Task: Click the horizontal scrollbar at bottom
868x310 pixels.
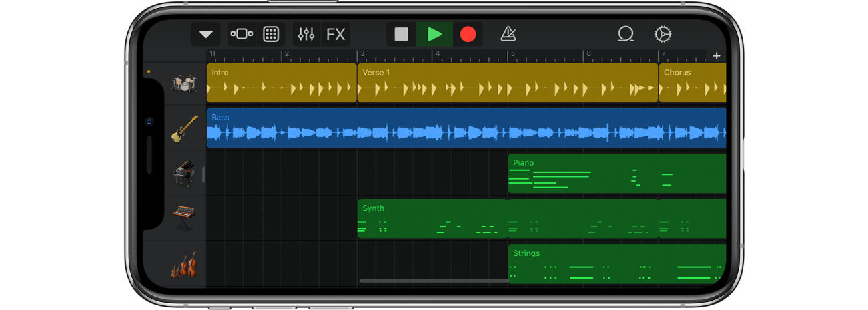Action: tap(434, 281)
